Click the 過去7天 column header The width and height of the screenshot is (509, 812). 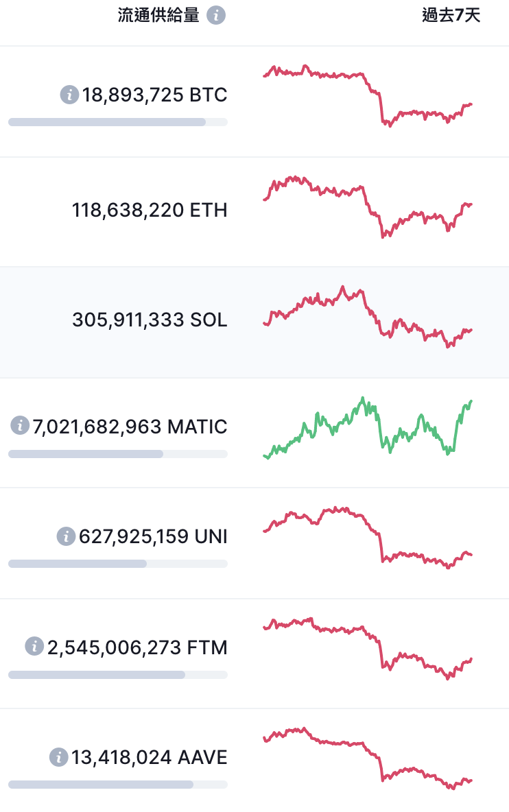tap(451, 15)
